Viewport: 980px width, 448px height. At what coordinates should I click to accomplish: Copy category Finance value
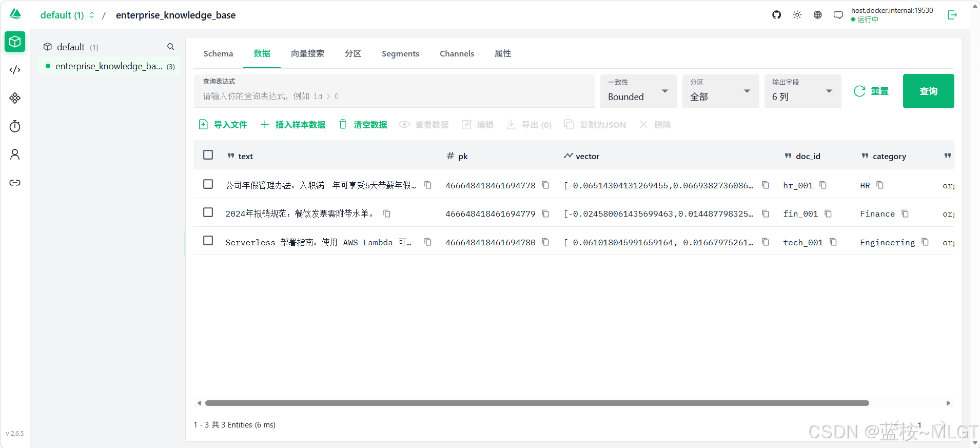tap(905, 213)
